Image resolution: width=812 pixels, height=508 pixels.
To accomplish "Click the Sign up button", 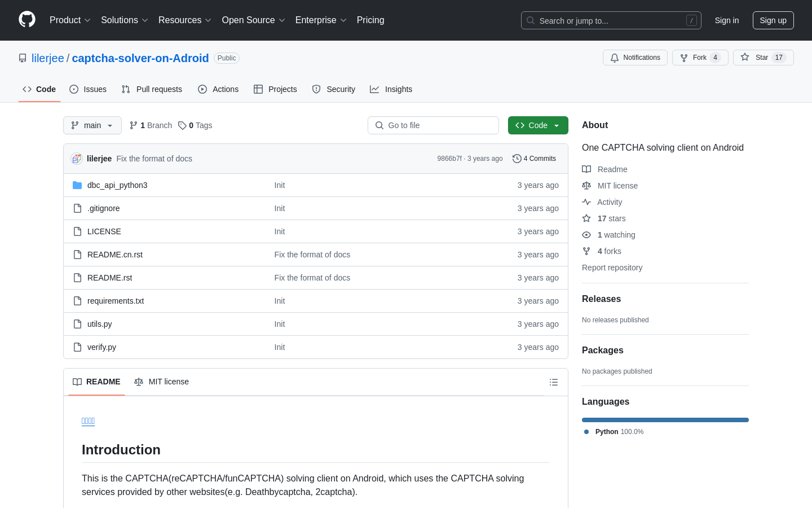I will click(773, 20).
